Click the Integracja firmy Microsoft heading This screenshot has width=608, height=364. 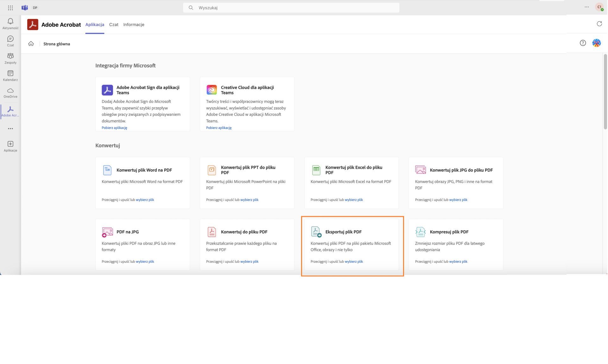125,66
